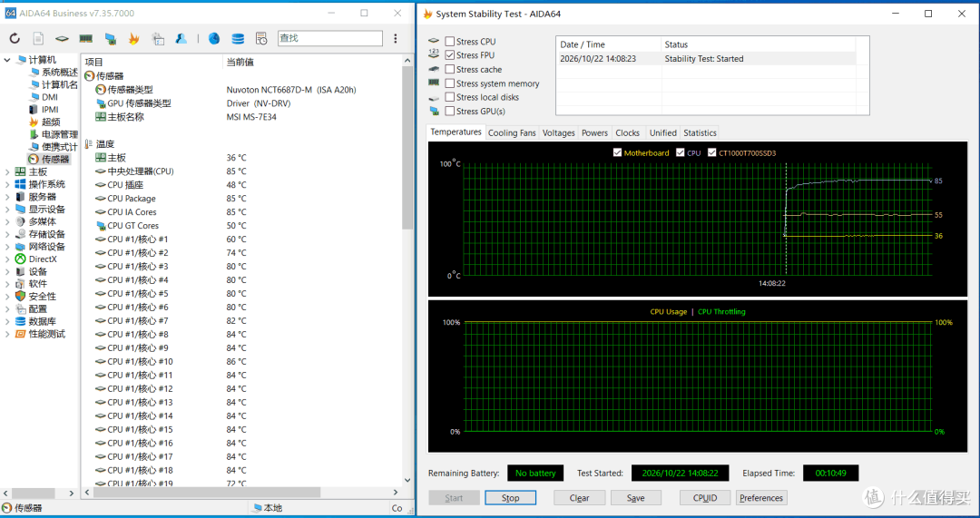Click the Save button
Image resolution: width=980 pixels, height=518 pixels.
[635, 498]
